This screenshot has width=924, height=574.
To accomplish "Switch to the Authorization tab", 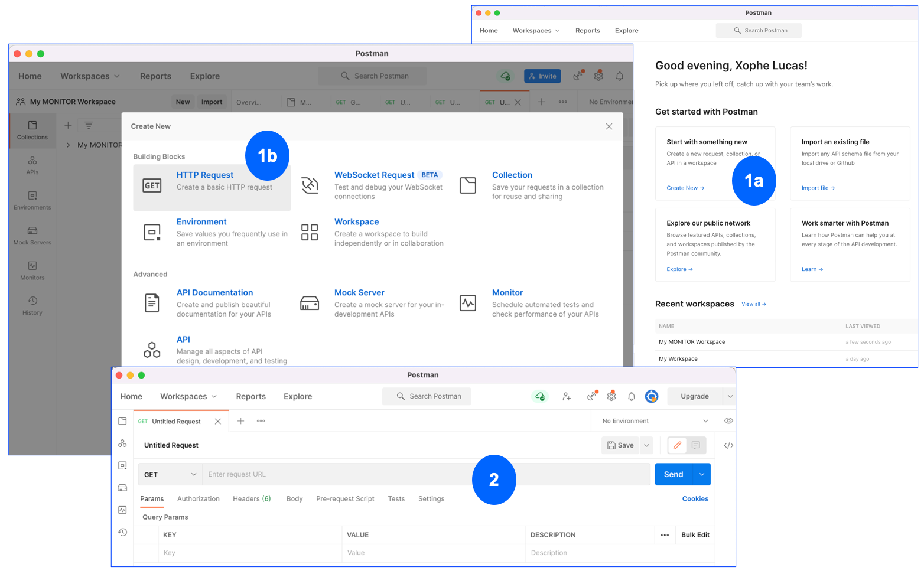I will tap(199, 499).
